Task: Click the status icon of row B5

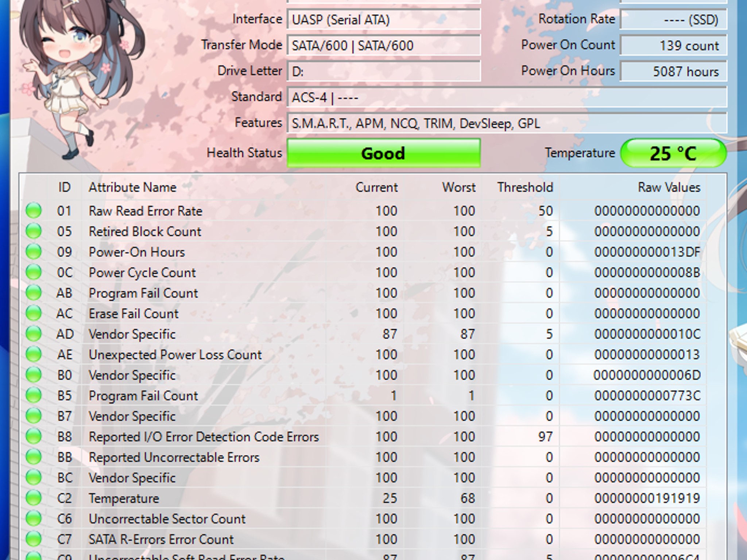Action: (34, 396)
